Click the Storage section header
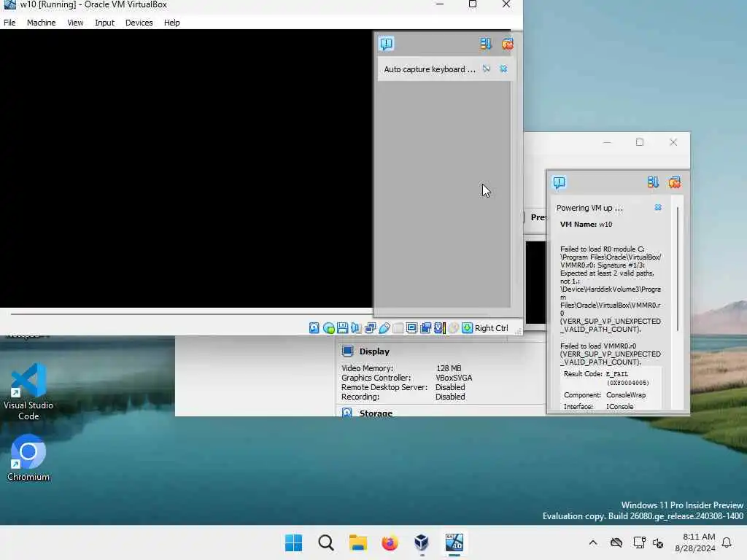The image size is (747, 560). 376,413
